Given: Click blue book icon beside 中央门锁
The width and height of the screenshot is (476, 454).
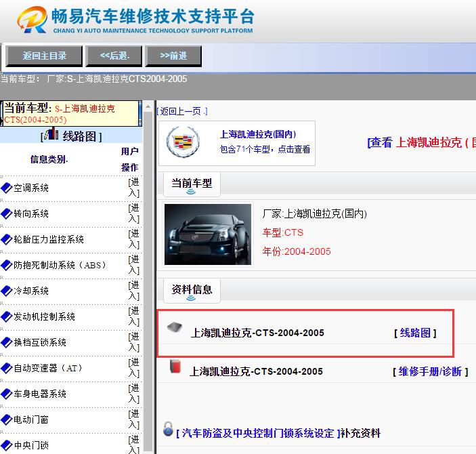Looking at the screenshot, I should [x=6, y=445].
